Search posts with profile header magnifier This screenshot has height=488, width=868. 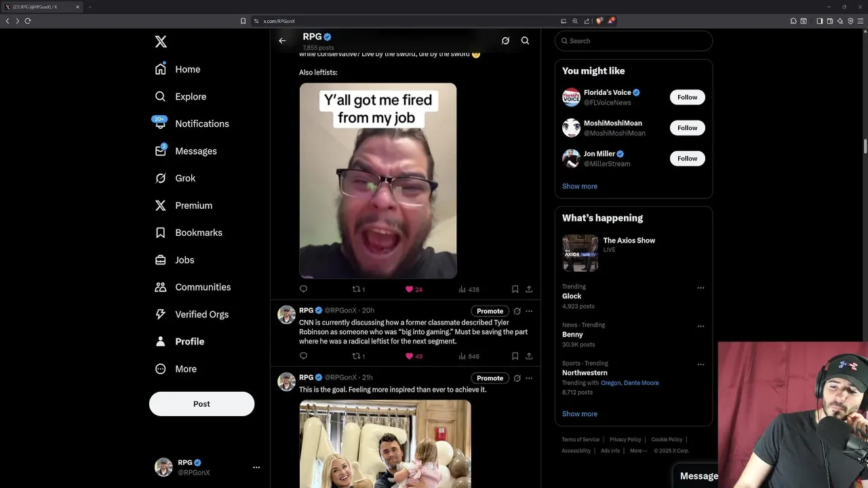coord(525,41)
